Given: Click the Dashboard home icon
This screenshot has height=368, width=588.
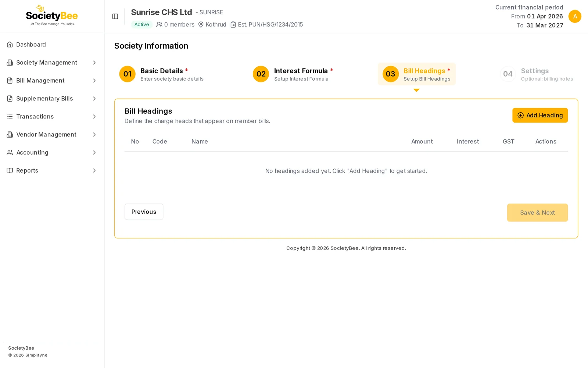Looking at the screenshot, I should pyautogui.click(x=10, y=45).
